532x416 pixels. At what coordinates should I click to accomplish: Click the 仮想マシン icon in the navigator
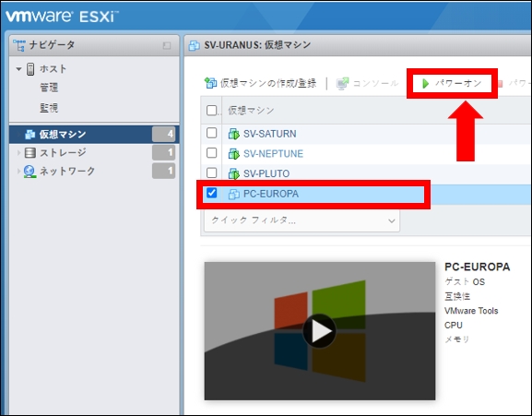tap(30, 135)
